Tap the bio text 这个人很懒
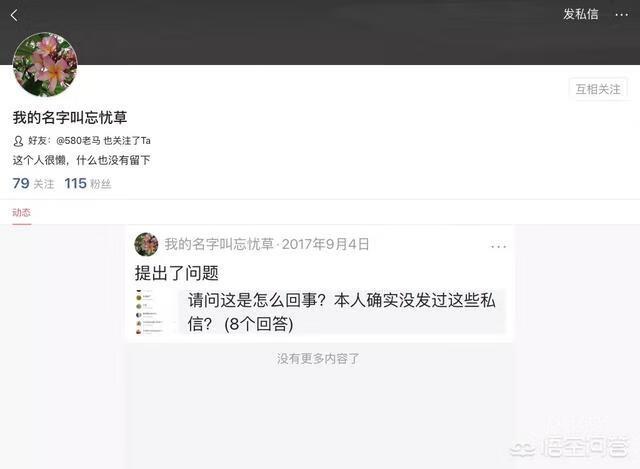This screenshot has height=469, width=640. (81, 160)
